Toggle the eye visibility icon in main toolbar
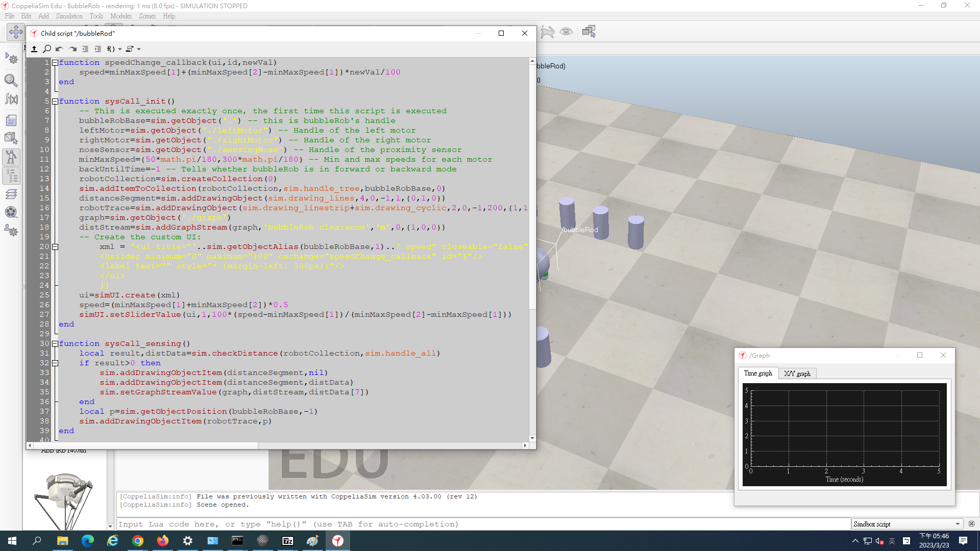 click(x=566, y=32)
